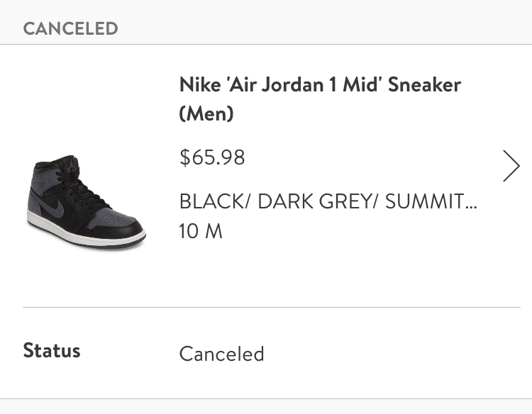Viewport: 532px width, 414px height.
Task: Tap the BLACK/ DARK GREY/ SUMMIT color text
Action: click(328, 201)
